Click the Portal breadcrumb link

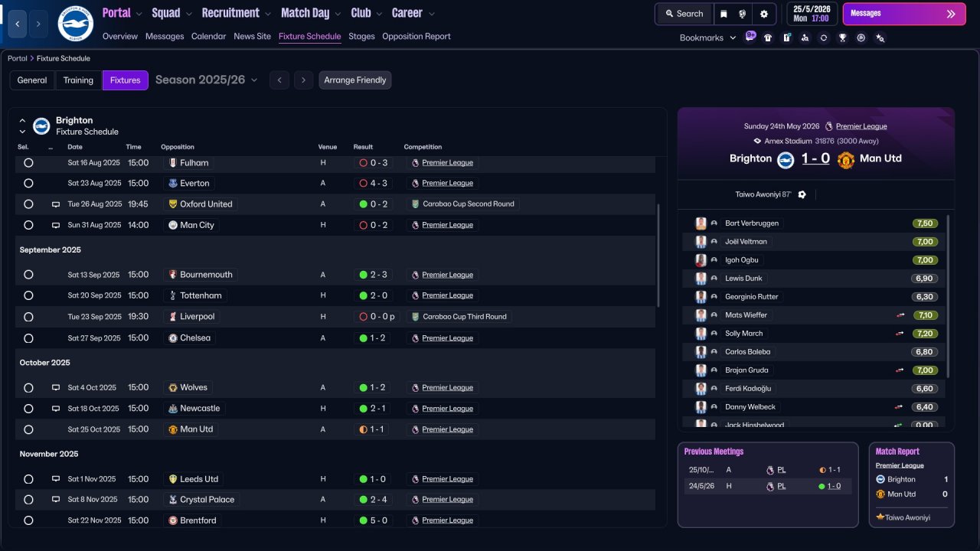pyautogui.click(x=18, y=58)
